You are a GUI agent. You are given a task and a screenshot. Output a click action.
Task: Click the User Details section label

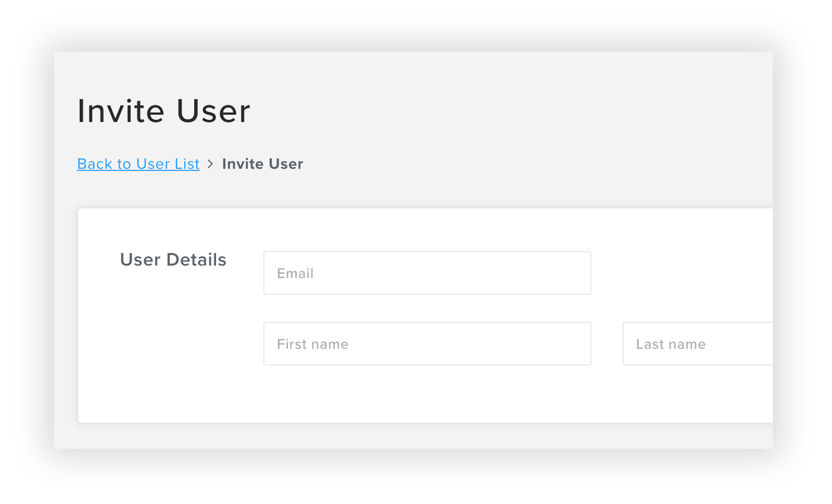tap(173, 260)
